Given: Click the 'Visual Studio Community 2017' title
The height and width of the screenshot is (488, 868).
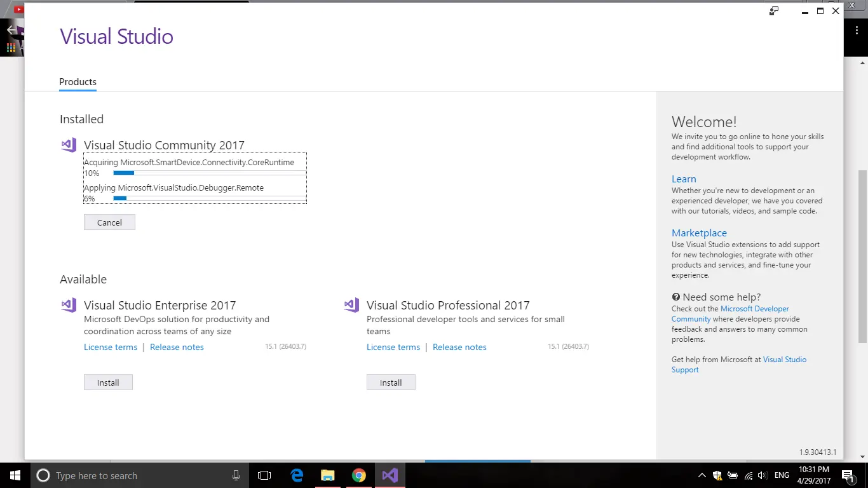Looking at the screenshot, I should pyautogui.click(x=164, y=145).
